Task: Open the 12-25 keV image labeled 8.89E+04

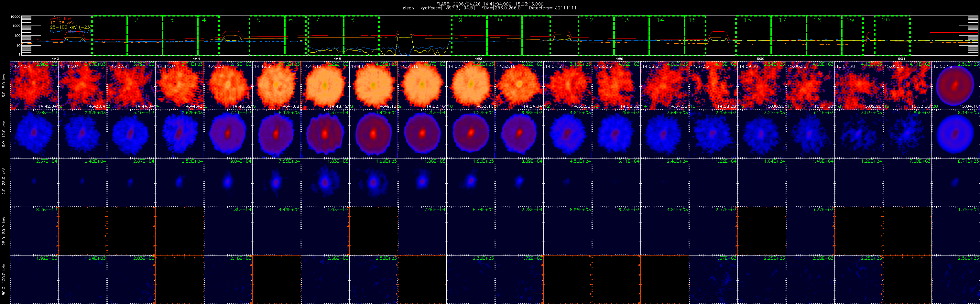Action: click(x=519, y=182)
